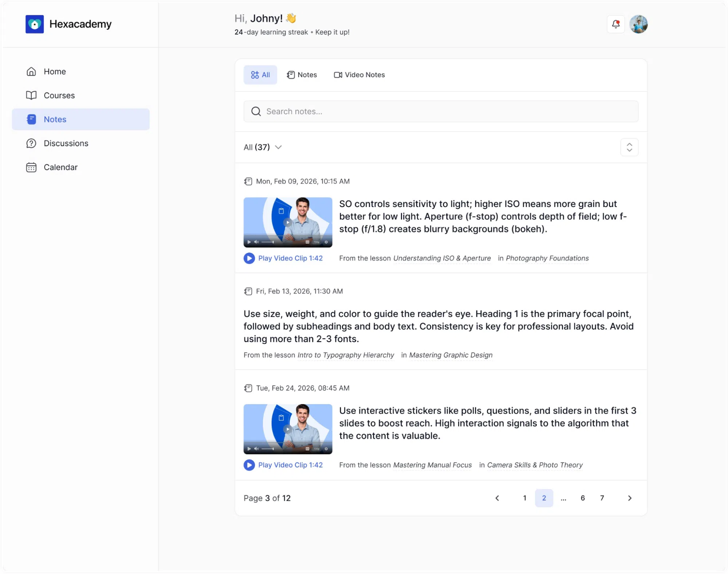Image resolution: width=728 pixels, height=574 pixels.
Task: Open Notes in the sidebar
Action: pyautogui.click(x=81, y=119)
